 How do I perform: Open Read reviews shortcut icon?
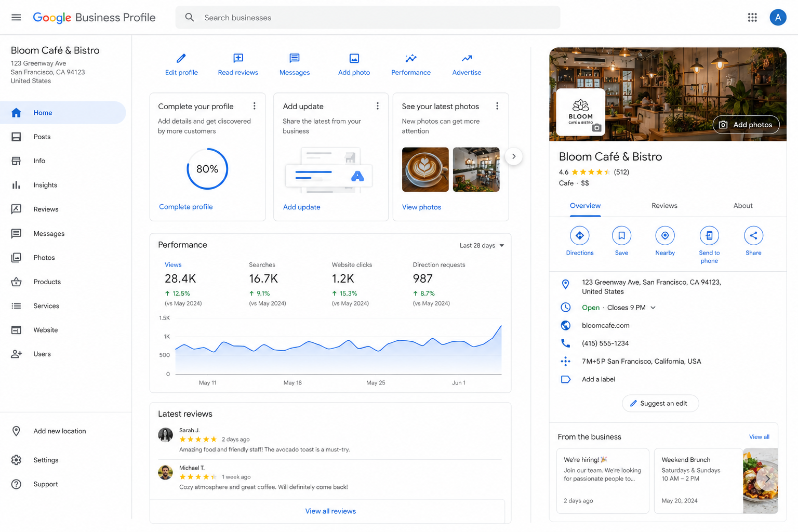click(x=238, y=58)
